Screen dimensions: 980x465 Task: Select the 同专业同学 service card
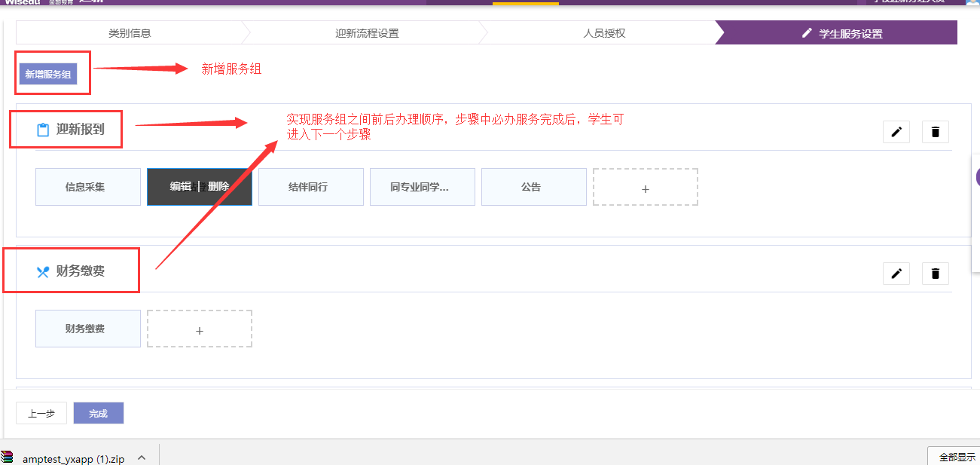pyautogui.click(x=423, y=187)
